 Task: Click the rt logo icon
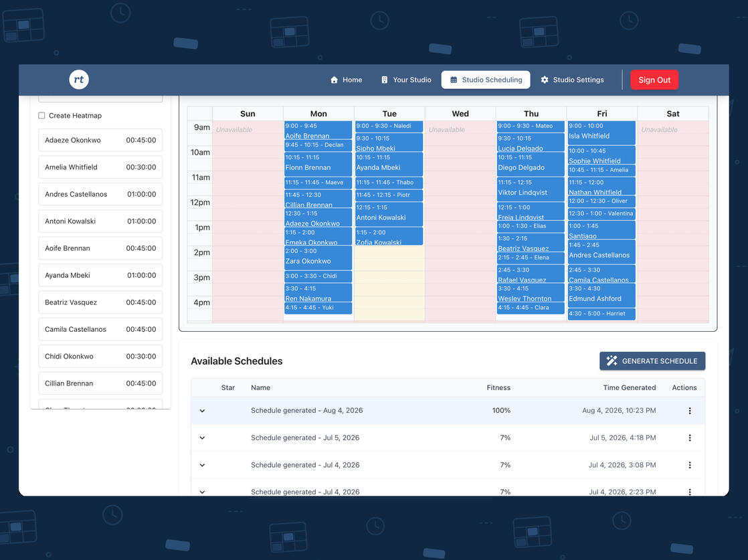(79, 80)
